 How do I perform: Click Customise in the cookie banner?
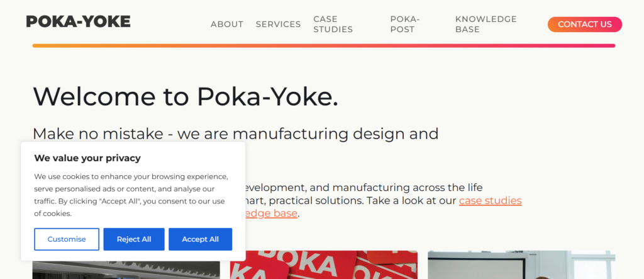[x=67, y=239]
